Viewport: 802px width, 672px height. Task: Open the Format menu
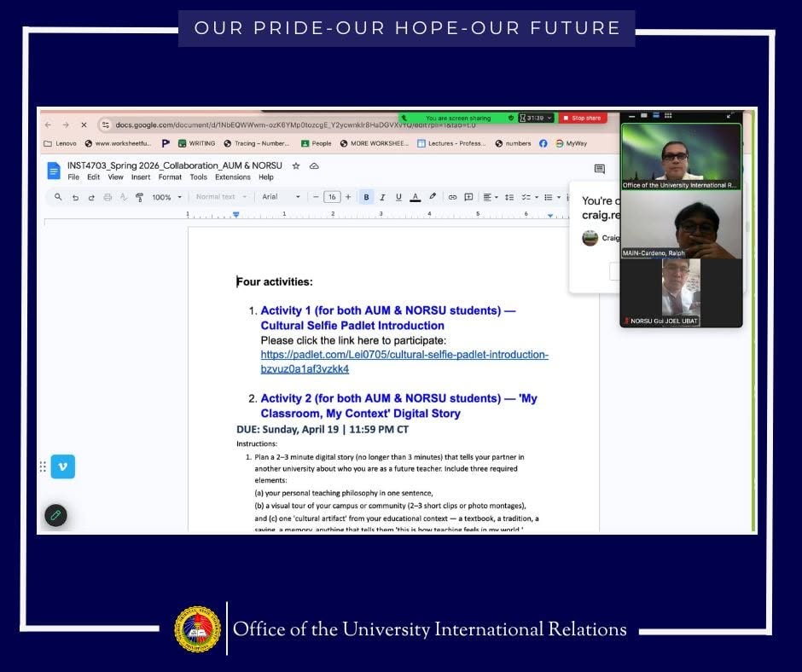tap(170, 177)
